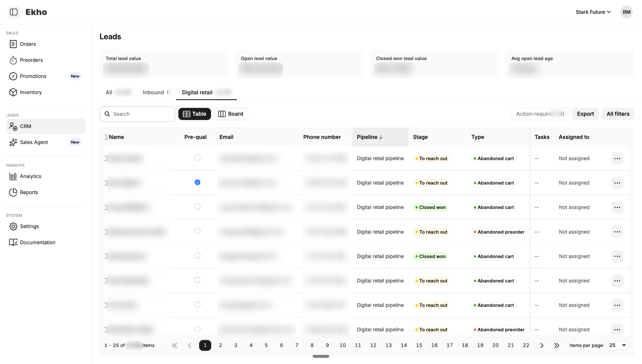
Task: Toggle pre-qual radio in third row
Action: tap(197, 207)
